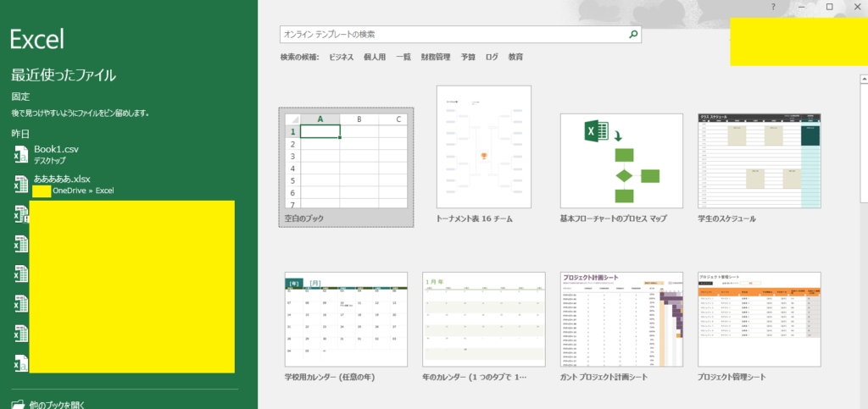Click the 個人用 suggested search
Screen dimensions: 868x409
(x=374, y=58)
